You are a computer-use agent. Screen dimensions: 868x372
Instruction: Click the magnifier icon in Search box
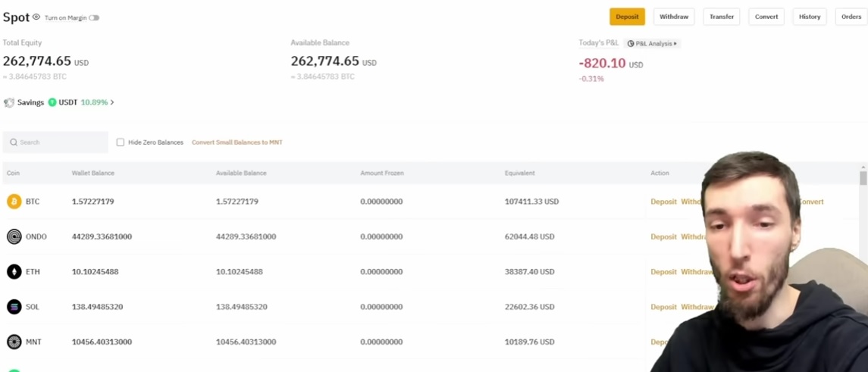pyautogui.click(x=14, y=142)
